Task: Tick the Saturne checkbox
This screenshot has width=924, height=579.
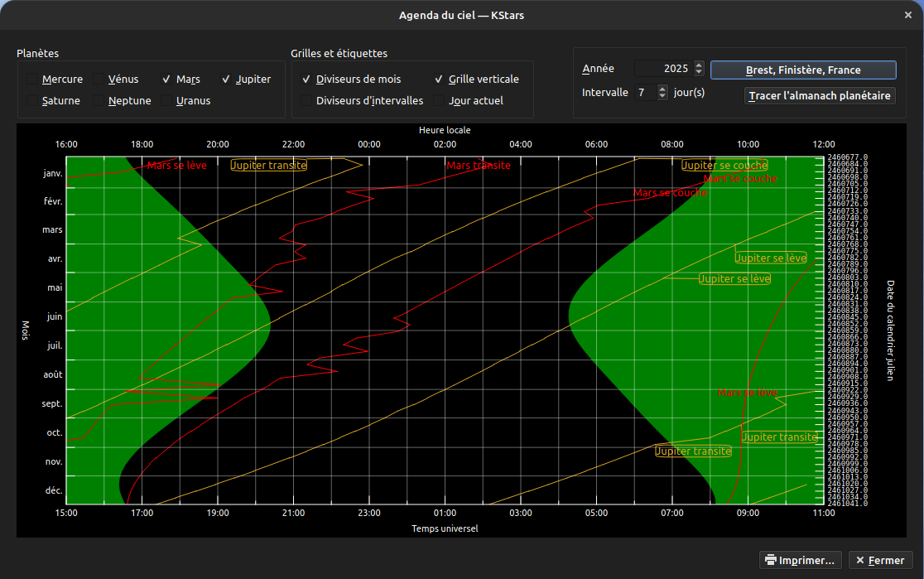Action: (33, 101)
